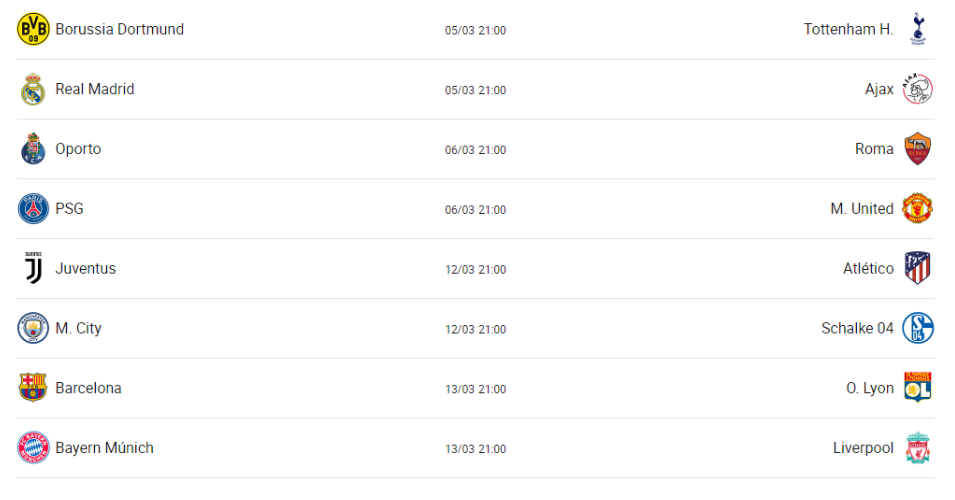Click the Manchester City crest
The width and height of the screenshot is (955, 500).
coord(33,328)
